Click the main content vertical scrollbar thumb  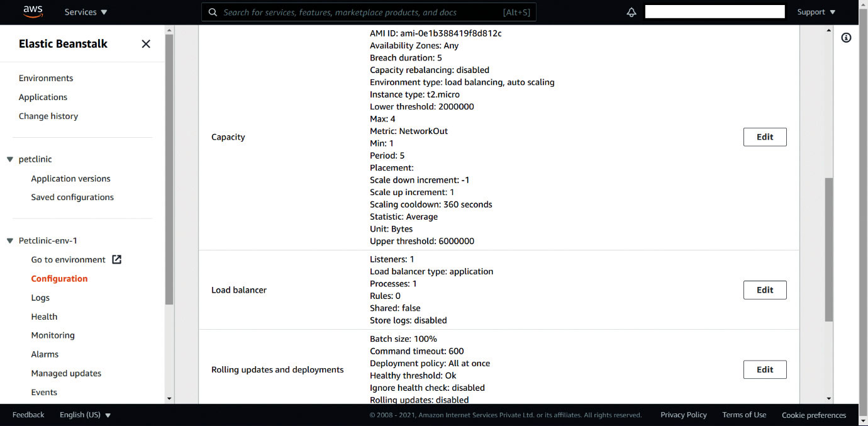coord(828,249)
